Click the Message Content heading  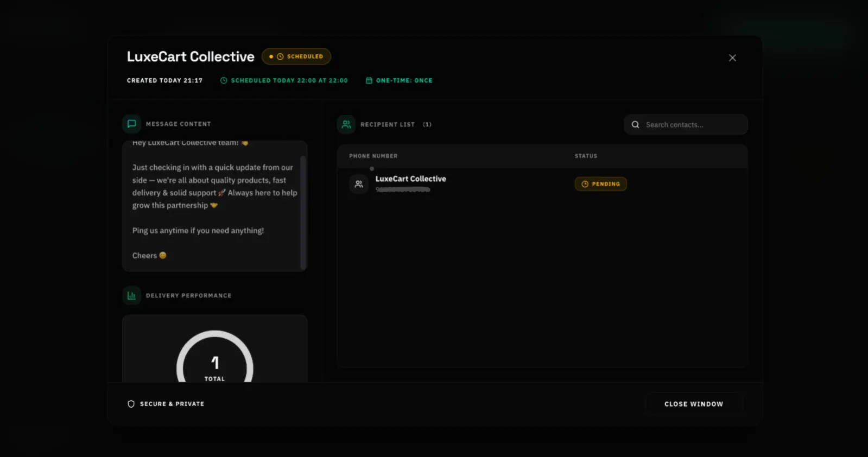click(x=179, y=124)
